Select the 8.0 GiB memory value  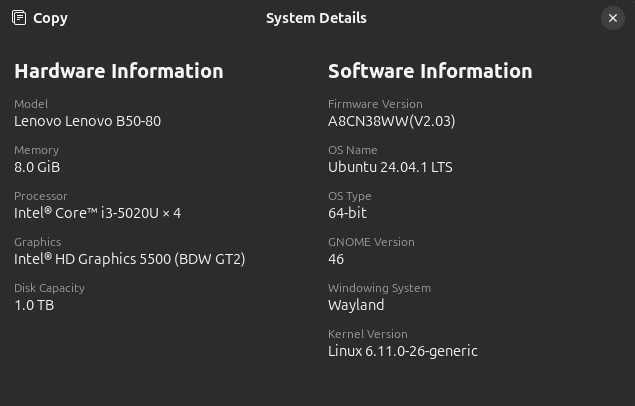pos(37,167)
